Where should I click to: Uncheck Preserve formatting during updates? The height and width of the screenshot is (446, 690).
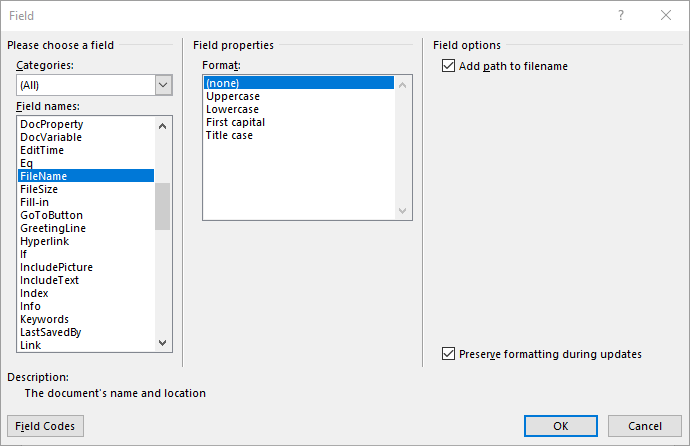(x=448, y=354)
